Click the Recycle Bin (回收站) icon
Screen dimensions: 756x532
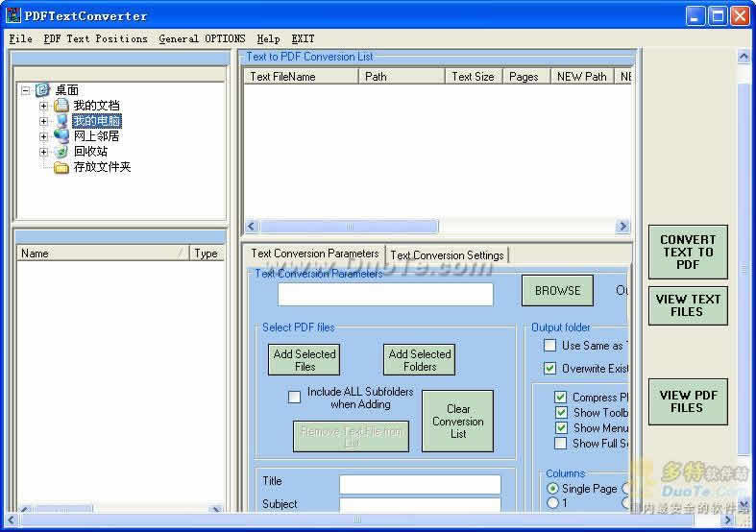61,152
